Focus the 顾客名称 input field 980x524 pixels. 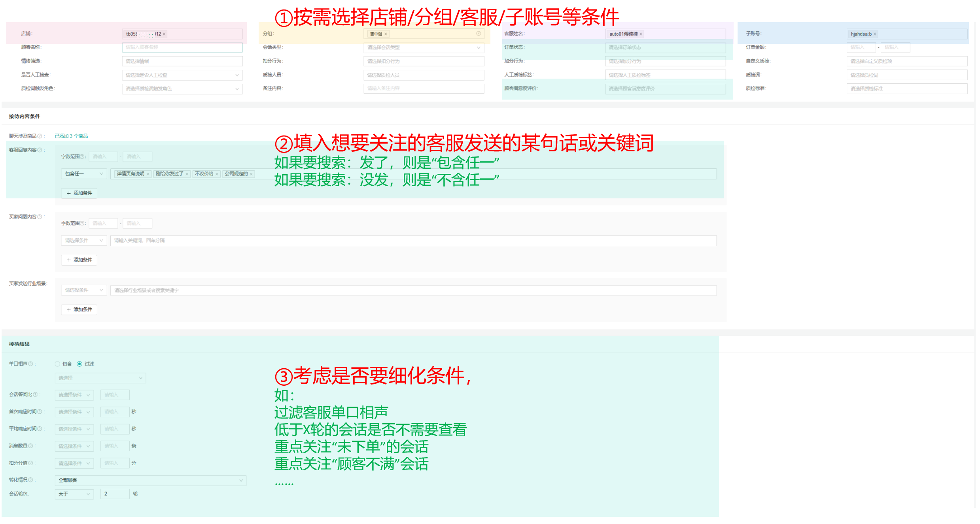click(182, 47)
